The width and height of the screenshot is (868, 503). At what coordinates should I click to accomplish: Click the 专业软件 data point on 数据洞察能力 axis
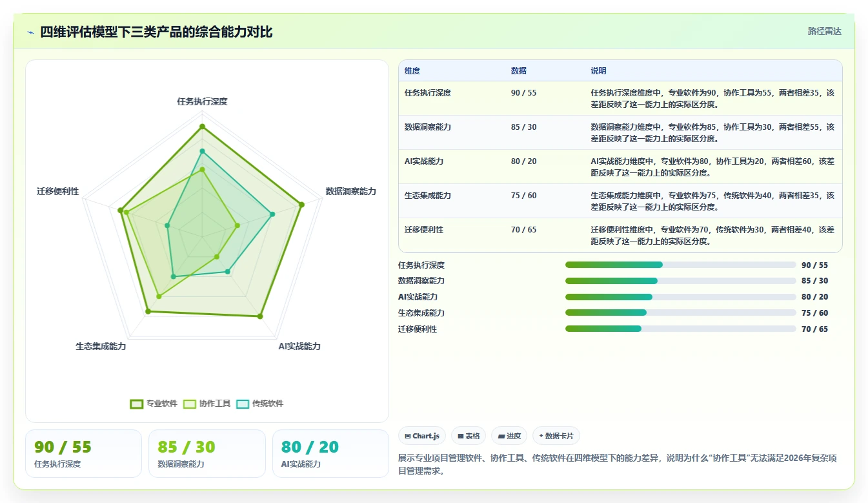[301, 205]
